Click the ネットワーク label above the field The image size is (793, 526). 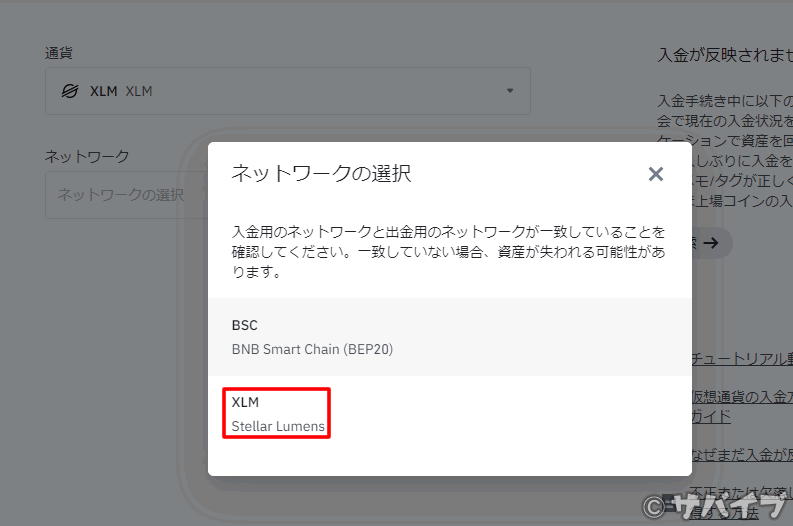point(87,156)
